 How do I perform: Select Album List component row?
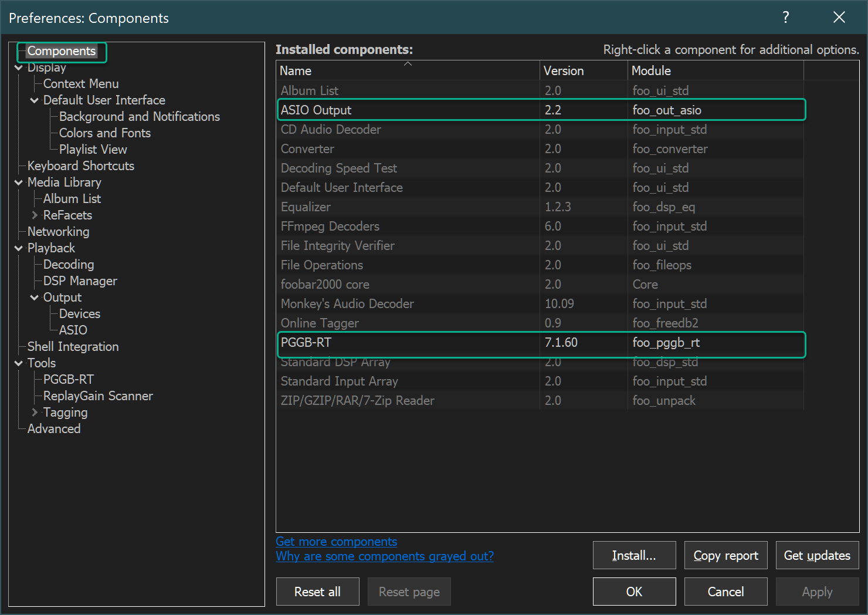540,91
